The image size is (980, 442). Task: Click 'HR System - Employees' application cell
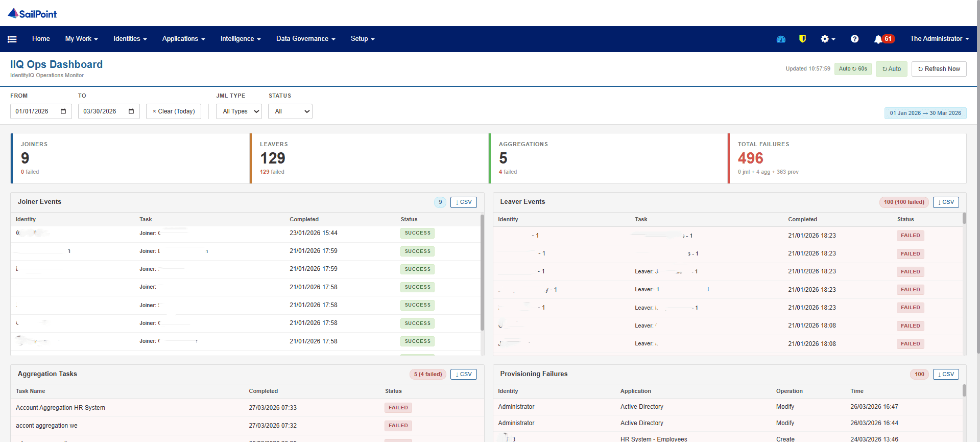tap(654, 439)
